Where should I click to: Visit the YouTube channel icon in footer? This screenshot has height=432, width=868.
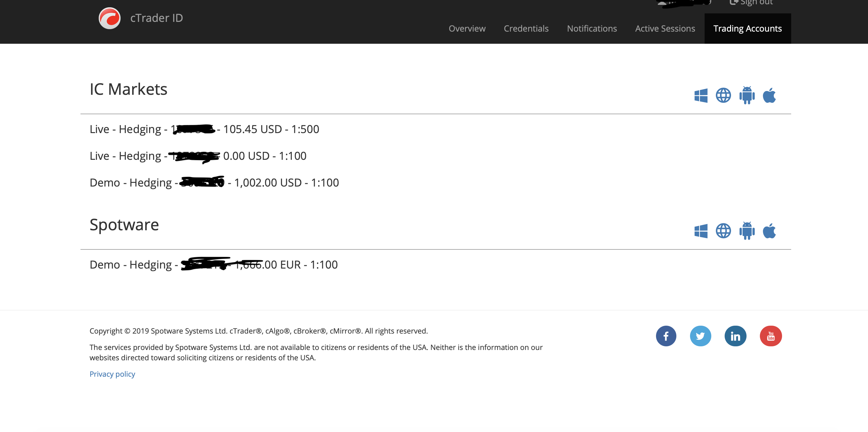coord(771,336)
